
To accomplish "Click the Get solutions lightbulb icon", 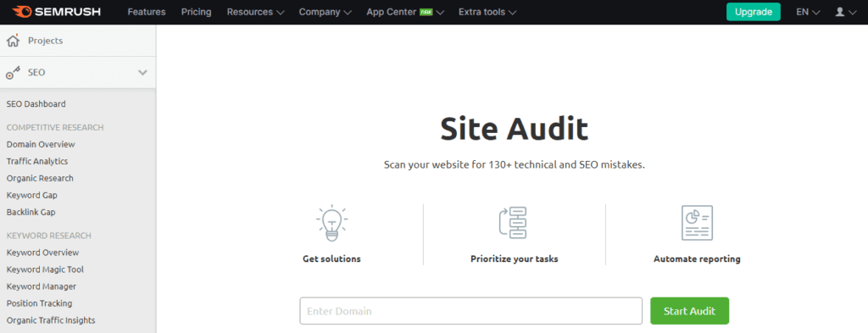I will pos(331,223).
